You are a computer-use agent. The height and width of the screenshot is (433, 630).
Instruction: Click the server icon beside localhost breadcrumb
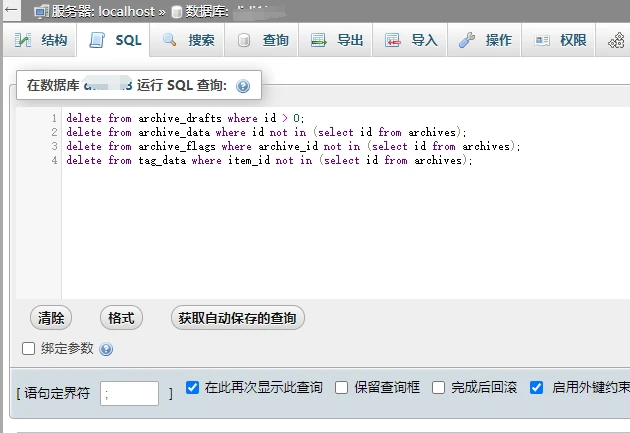click(41, 11)
